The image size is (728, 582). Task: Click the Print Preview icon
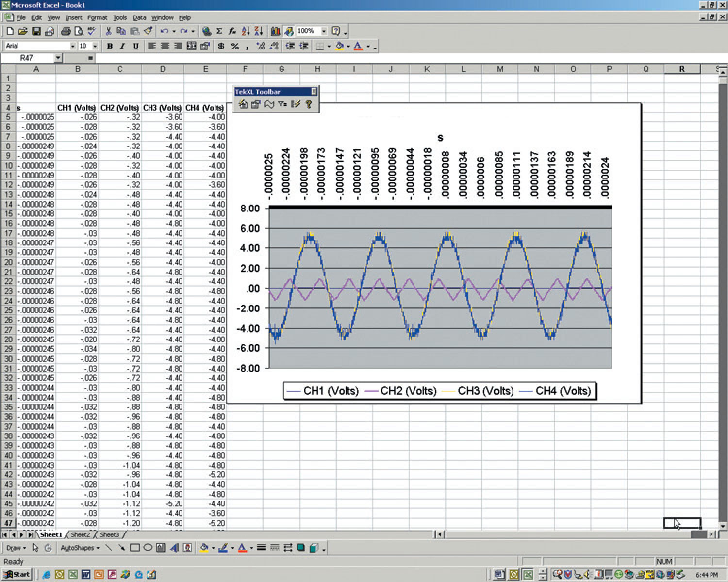[79, 32]
